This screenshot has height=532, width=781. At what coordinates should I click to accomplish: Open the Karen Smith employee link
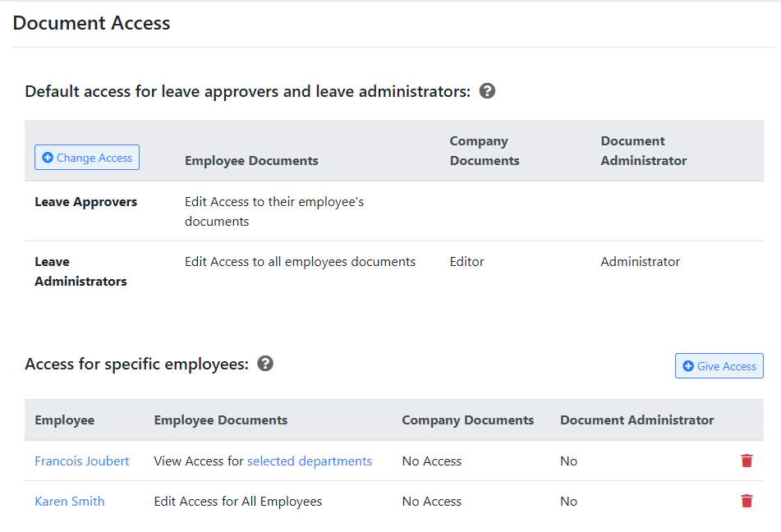point(69,501)
